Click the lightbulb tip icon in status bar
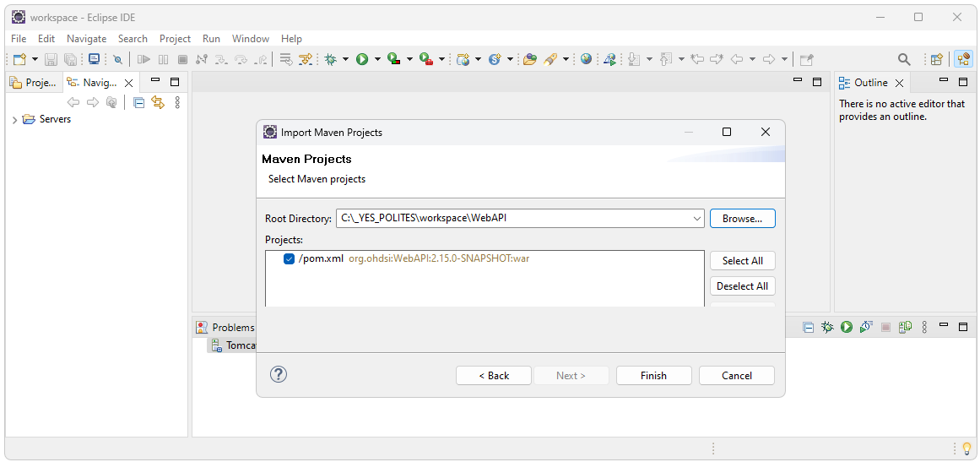Image resolution: width=980 pixels, height=462 pixels. (966, 448)
